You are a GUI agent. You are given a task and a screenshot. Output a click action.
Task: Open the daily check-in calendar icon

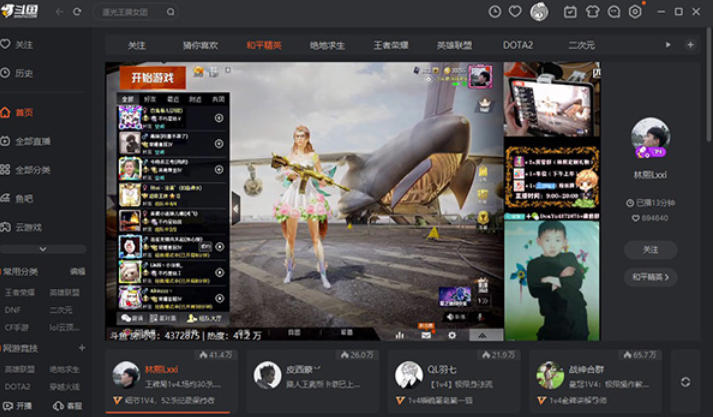tap(570, 12)
